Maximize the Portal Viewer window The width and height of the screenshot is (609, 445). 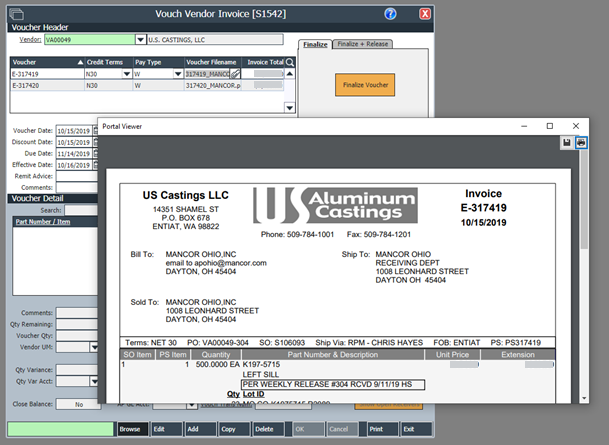tap(550, 126)
